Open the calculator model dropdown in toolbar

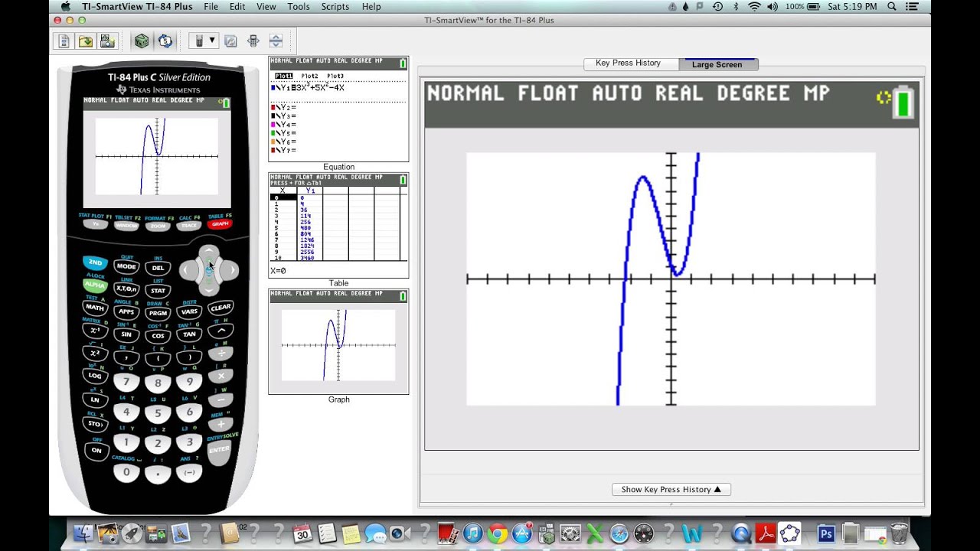click(x=204, y=41)
